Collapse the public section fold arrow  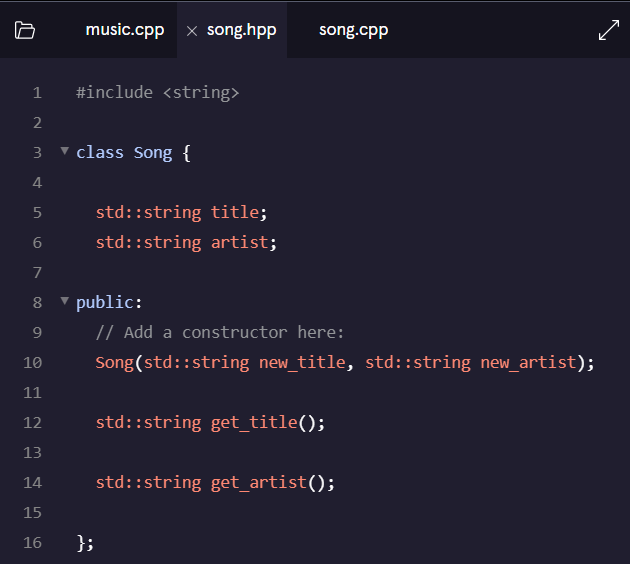coord(64,301)
